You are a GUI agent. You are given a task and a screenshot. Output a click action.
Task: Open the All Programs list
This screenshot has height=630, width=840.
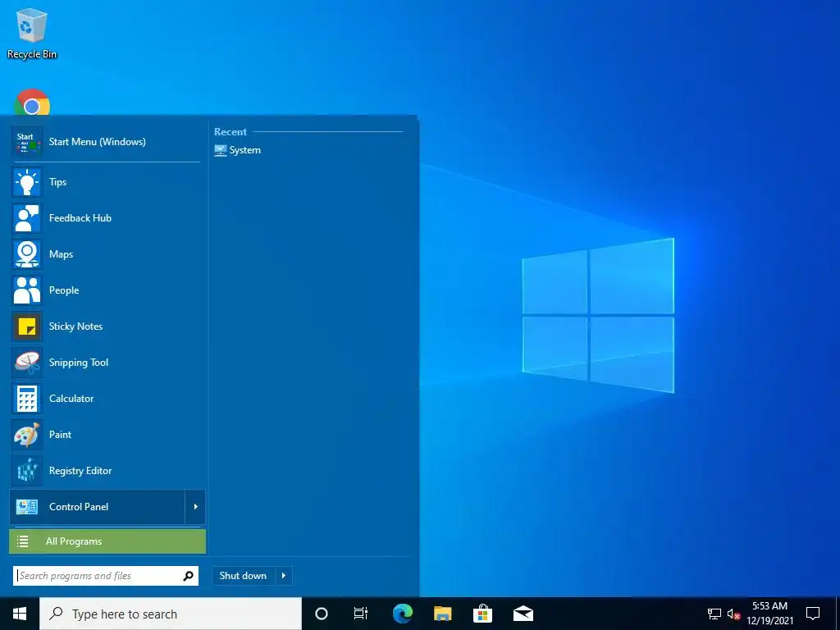[x=107, y=541]
